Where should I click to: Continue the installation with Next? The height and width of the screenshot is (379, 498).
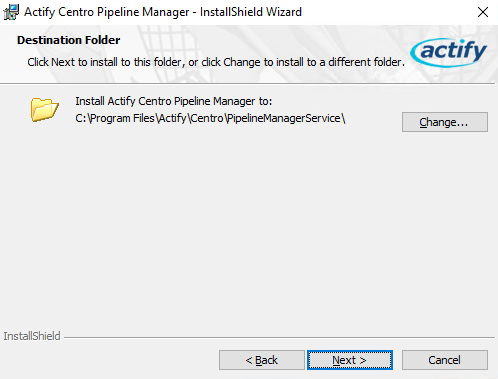tap(350, 360)
